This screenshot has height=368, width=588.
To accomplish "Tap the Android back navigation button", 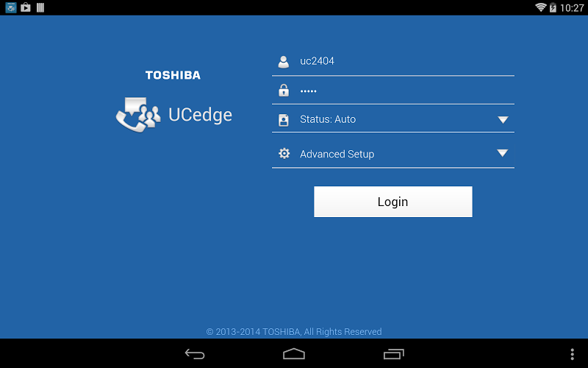I will [195, 354].
